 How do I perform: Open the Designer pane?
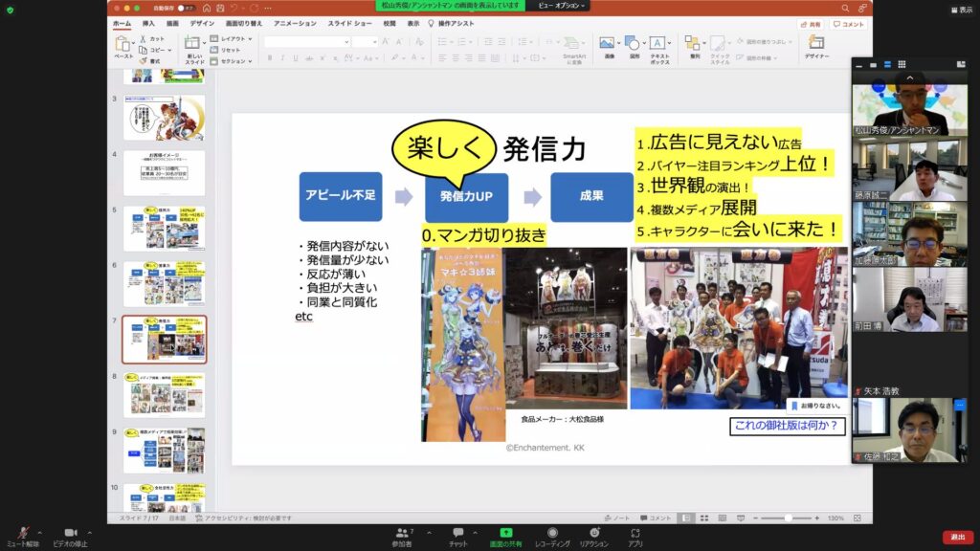point(816,48)
